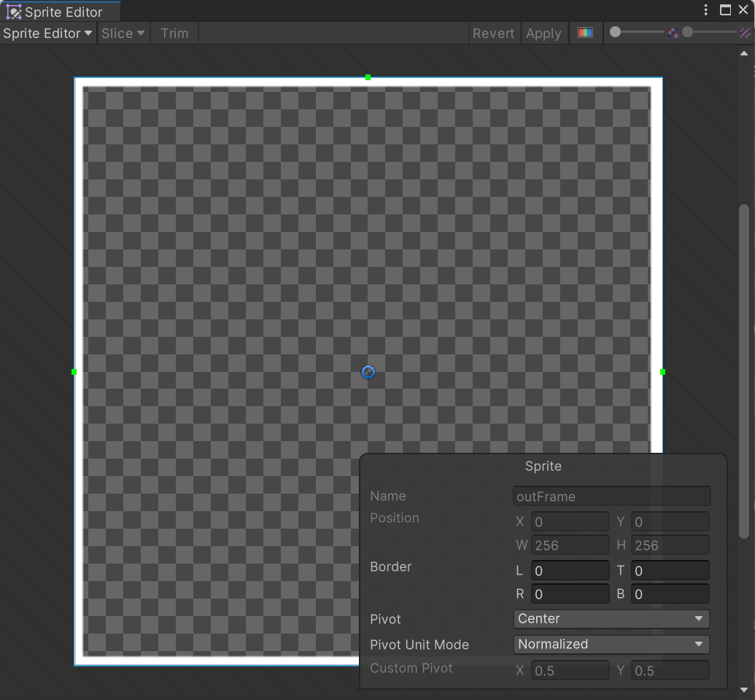Select the Sprite Editor tab
The image size is (755, 700).
(x=60, y=12)
